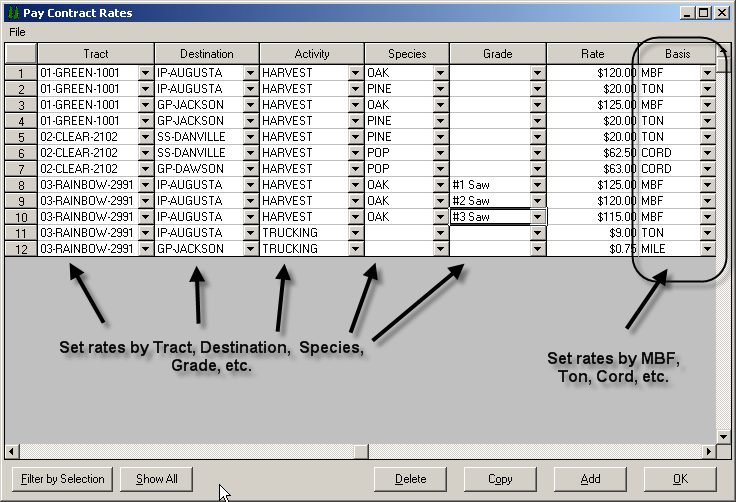Add a new contract rate
Image resolution: width=736 pixels, height=502 pixels.
(590, 479)
